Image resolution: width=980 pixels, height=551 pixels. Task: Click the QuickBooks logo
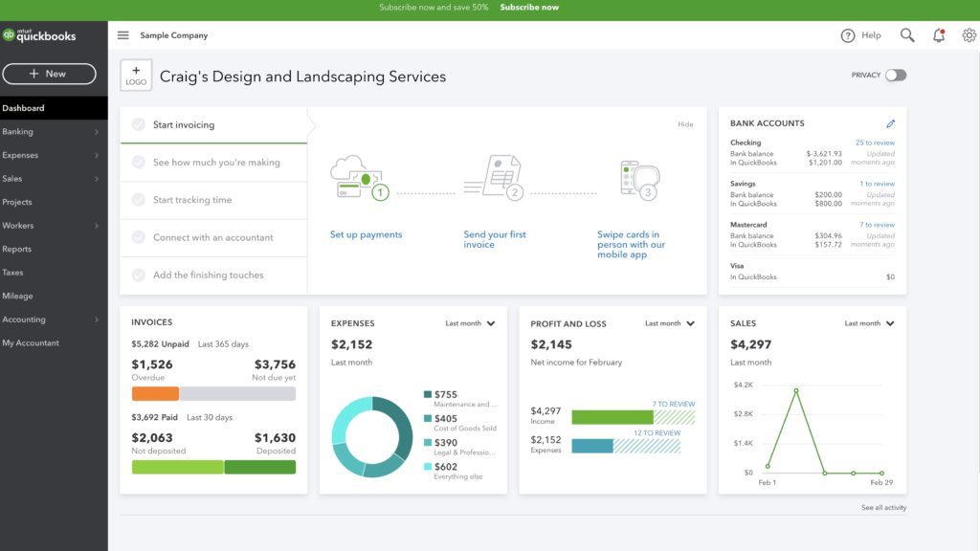click(38, 35)
